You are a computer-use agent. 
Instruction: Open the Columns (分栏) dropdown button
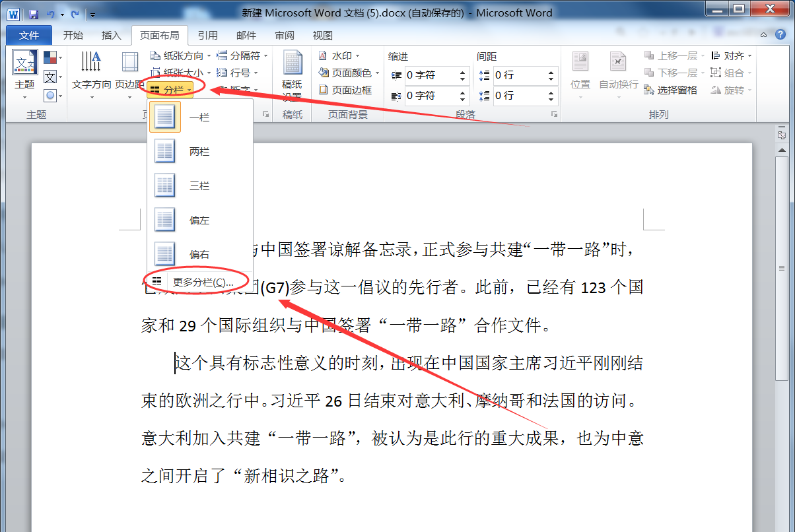pyautogui.click(x=171, y=89)
